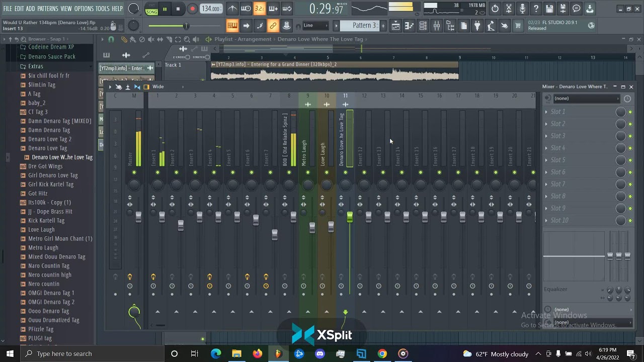This screenshot has height=362, width=644.
Task: Open the Slot 7 plugin dropdown arrow
Action: (x=546, y=184)
